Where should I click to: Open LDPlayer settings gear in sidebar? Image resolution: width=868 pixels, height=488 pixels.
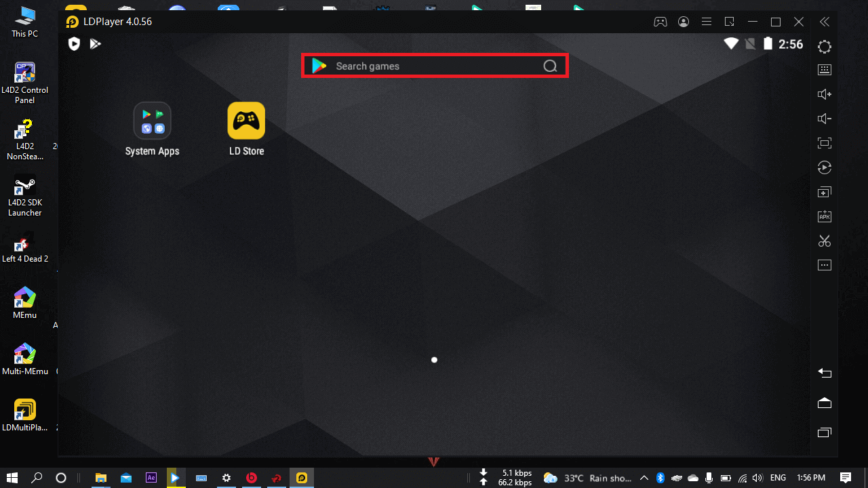pos(825,47)
